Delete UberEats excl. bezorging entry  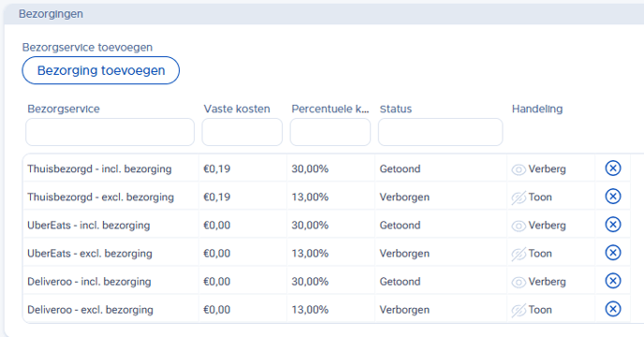tap(613, 253)
